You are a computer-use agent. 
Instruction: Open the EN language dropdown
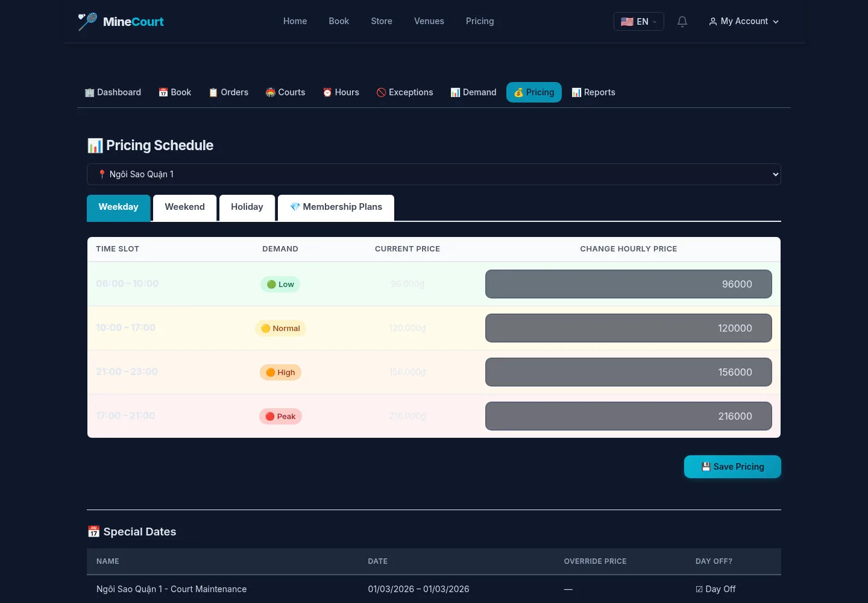pyautogui.click(x=638, y=22)
